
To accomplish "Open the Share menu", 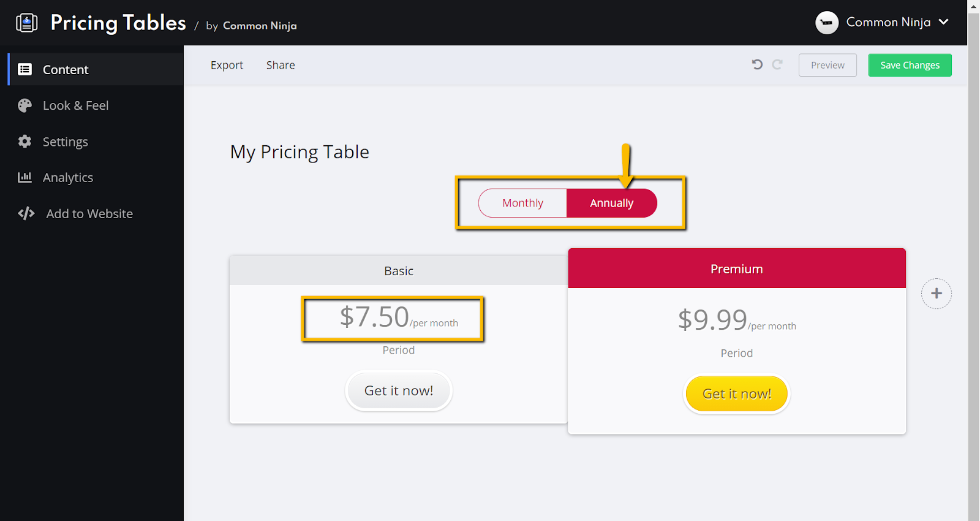I will click(x=281, y=65).
